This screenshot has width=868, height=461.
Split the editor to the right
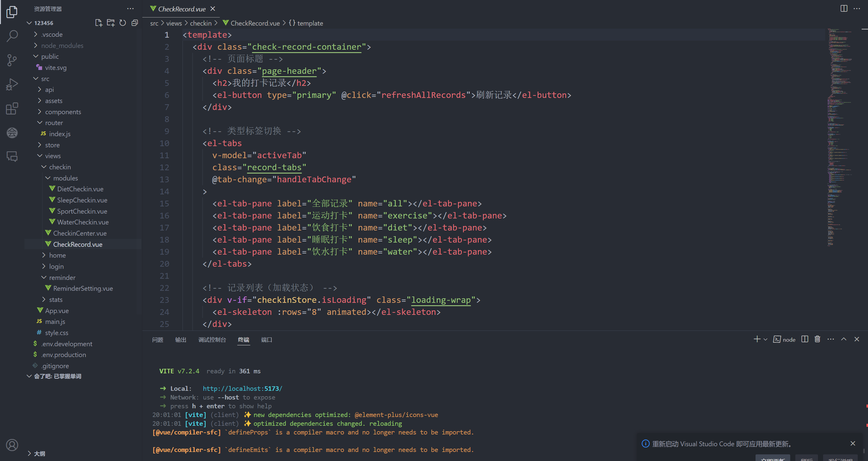[844, 8]
